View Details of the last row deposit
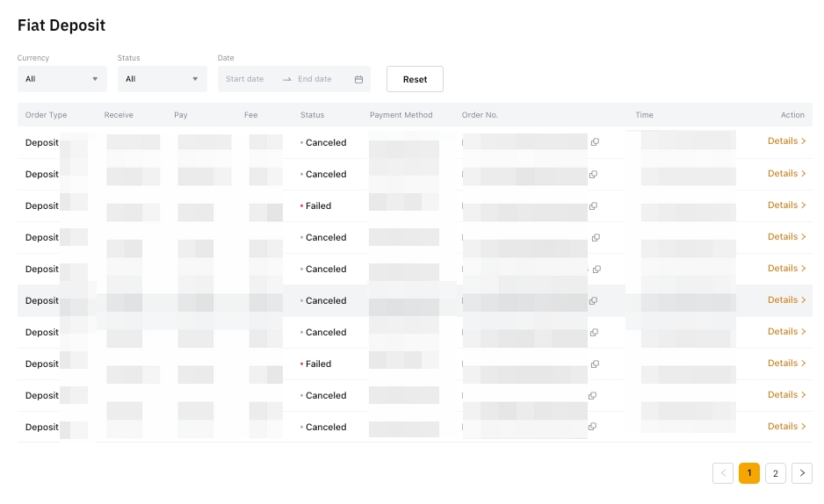This screenshot has height=504, width=824. pos(786,427)
